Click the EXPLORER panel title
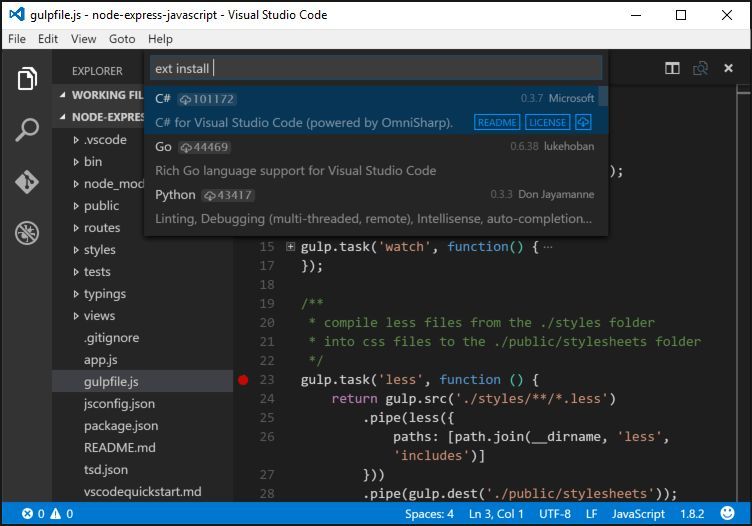Screen dimensions: 752x526 97,71
